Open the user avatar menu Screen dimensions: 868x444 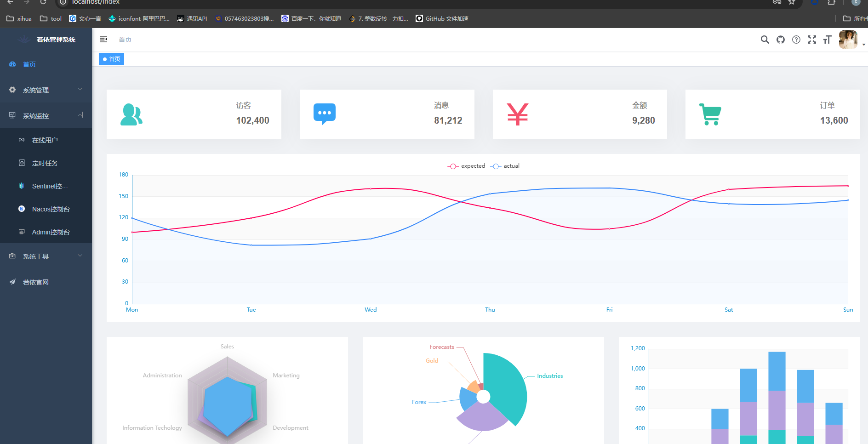click(x=848, y=40)
